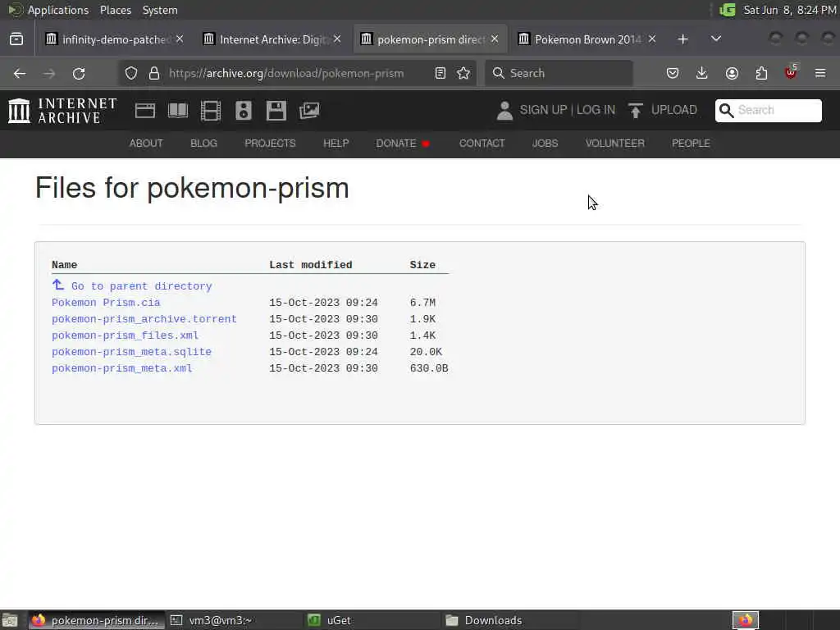Open the PROJECTS navigation link

pos(270,143)
